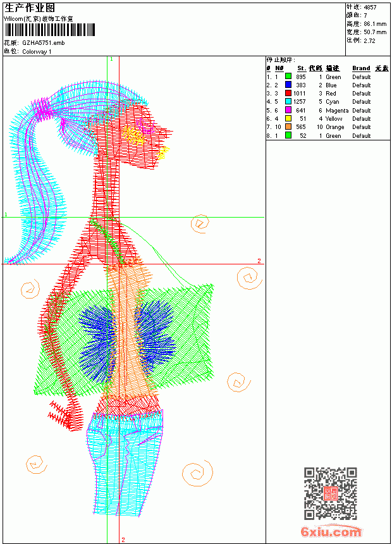
Task: Open the 6xiu.com watermark link
Action: click(331, 531)
